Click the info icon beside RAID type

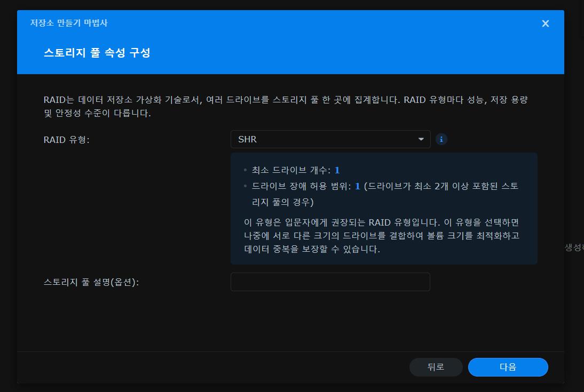pos(441,140)
